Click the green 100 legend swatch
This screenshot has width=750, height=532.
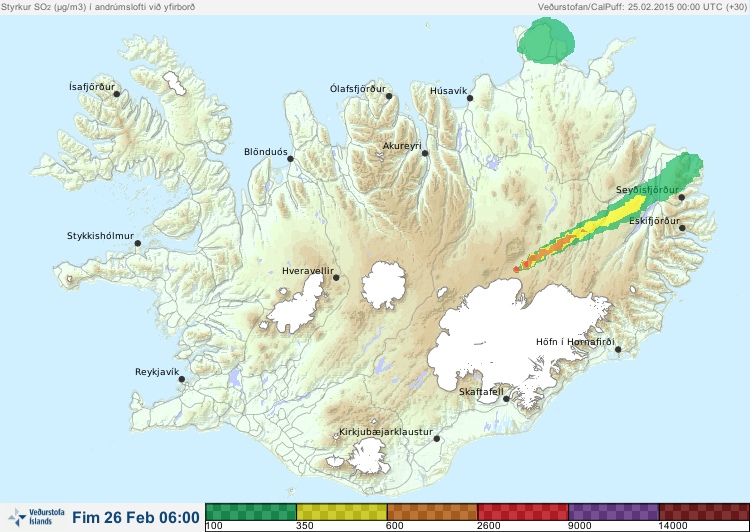(x=251, y=512)
